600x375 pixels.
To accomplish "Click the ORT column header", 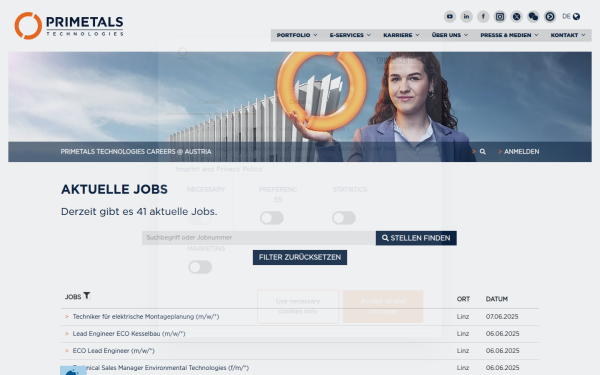I will (463, 299).
